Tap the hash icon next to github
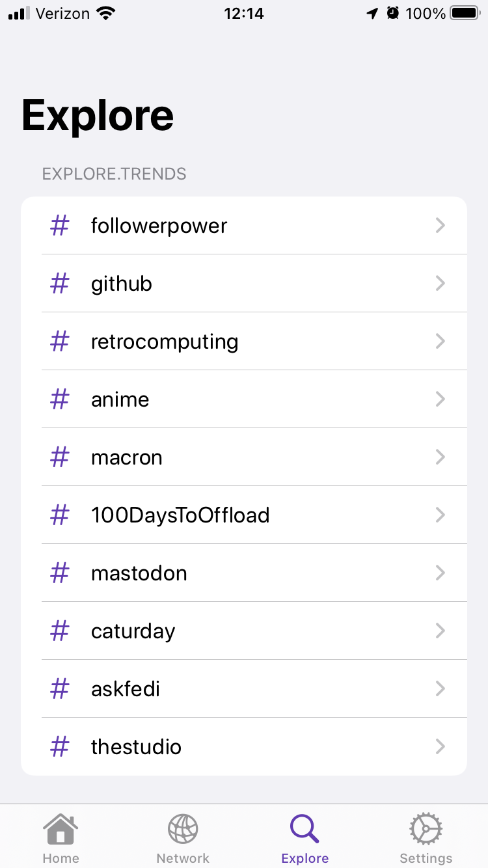Viewport: 488px width, 868px height. (59, 284)
